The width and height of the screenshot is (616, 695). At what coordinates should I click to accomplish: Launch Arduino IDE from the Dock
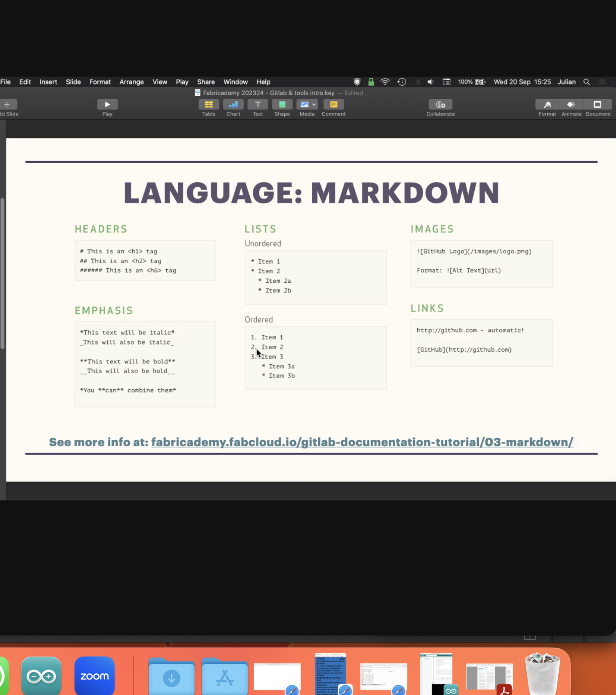(x=41, y=676)
